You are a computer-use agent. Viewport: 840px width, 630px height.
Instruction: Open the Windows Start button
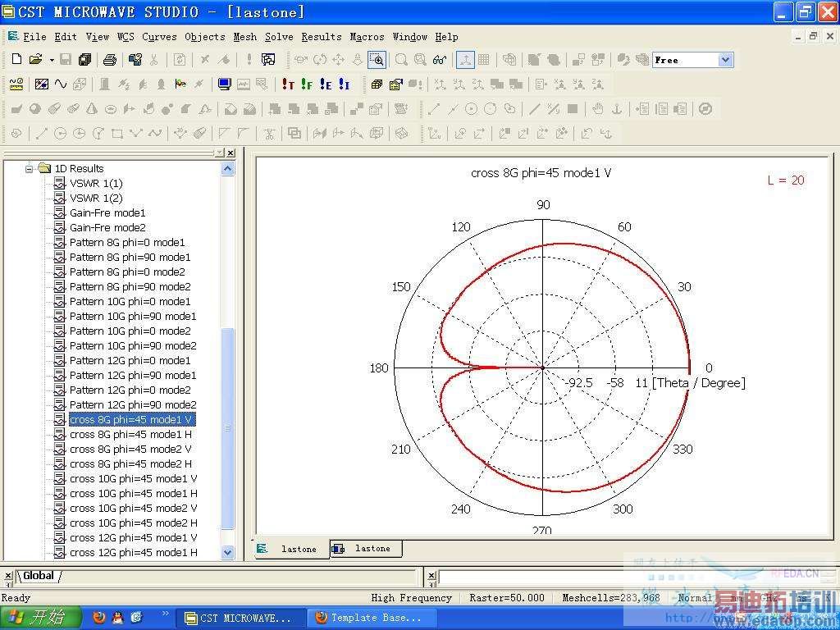(41, 617)
